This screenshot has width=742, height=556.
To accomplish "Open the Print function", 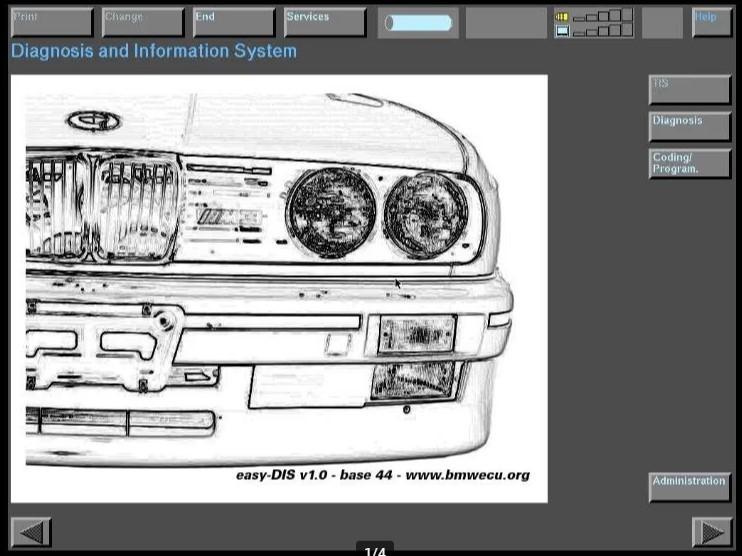I will click(x=52, y=22).
